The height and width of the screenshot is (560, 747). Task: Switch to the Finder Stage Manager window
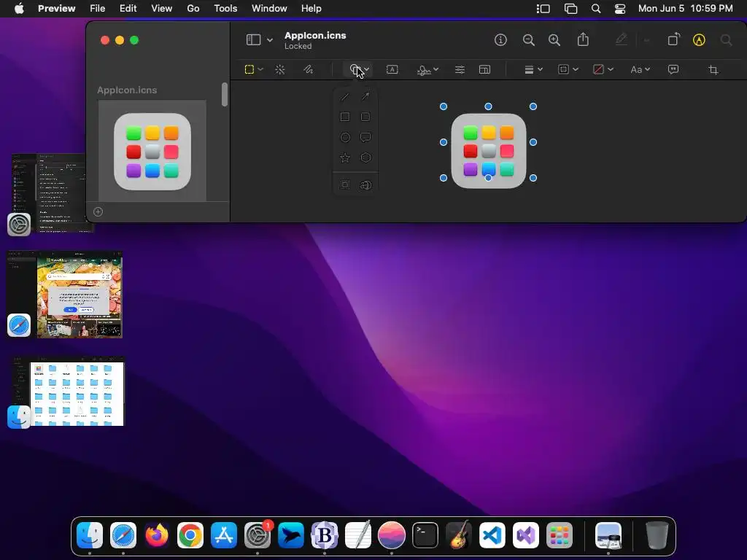click(66, 392)
